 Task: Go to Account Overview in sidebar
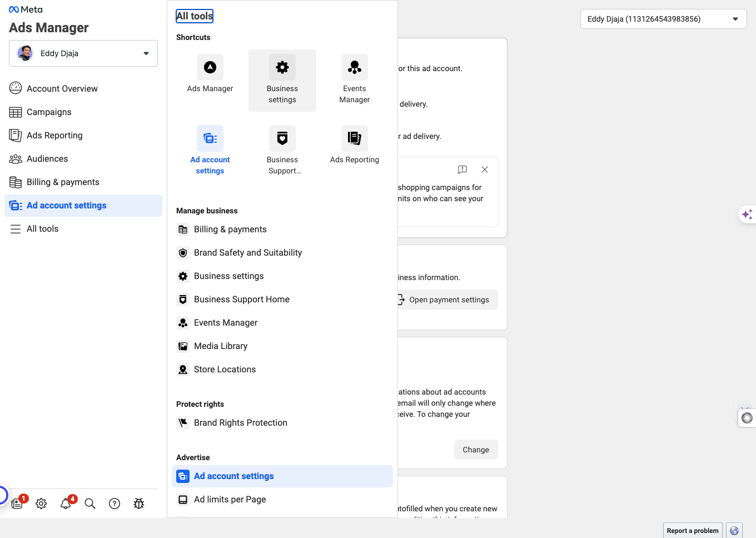tap(83, 88)
